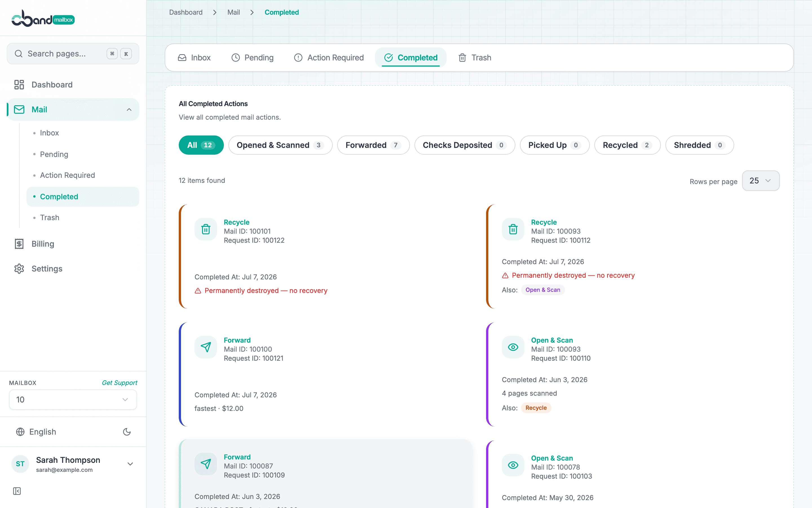Viewport: 812px width, 508px height.
Task: Select the All 12 filter chip
Action: point(201,145)
